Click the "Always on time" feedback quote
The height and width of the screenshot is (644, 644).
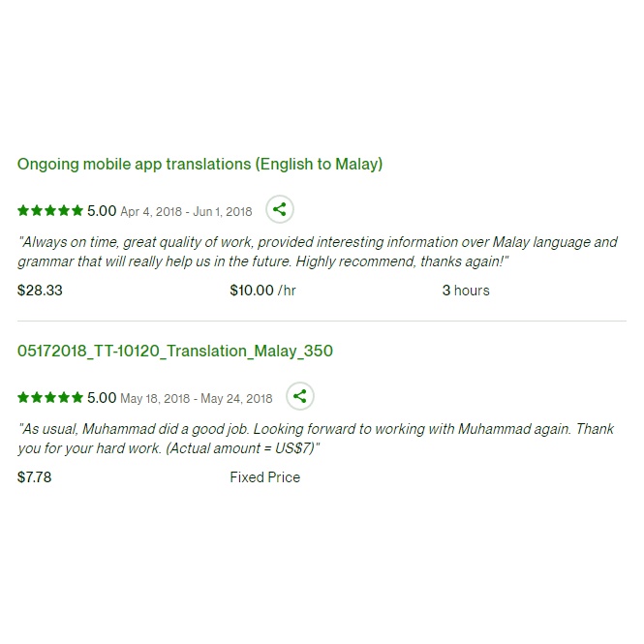[317, 252]
